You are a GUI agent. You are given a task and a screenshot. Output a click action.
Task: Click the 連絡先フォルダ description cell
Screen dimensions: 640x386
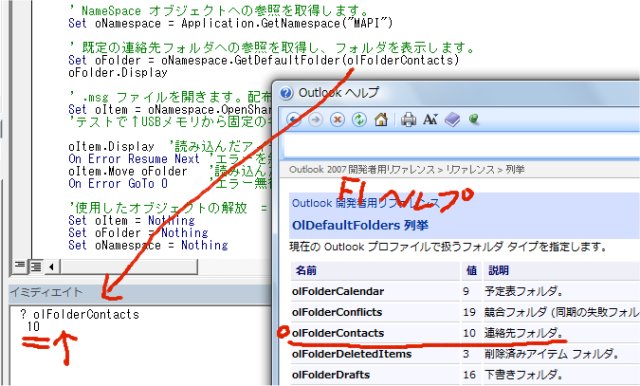click(x=524, y=333)
